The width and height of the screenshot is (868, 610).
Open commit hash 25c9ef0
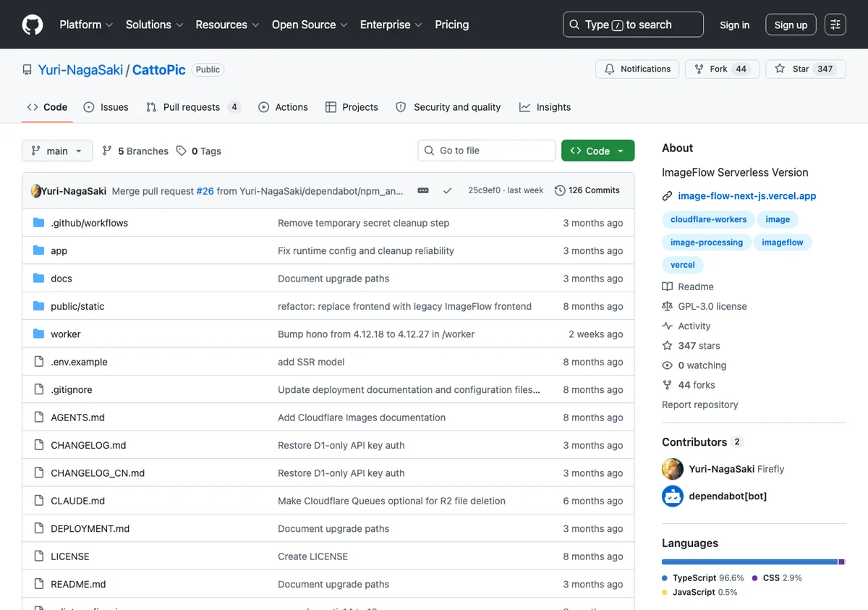[484, 190]
